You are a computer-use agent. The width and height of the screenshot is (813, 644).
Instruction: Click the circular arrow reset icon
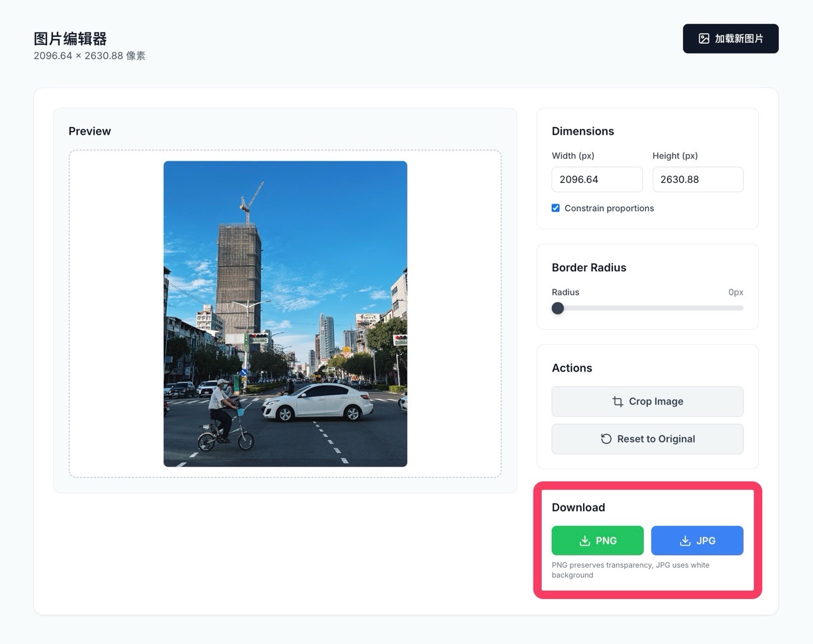tap(606, 439)
